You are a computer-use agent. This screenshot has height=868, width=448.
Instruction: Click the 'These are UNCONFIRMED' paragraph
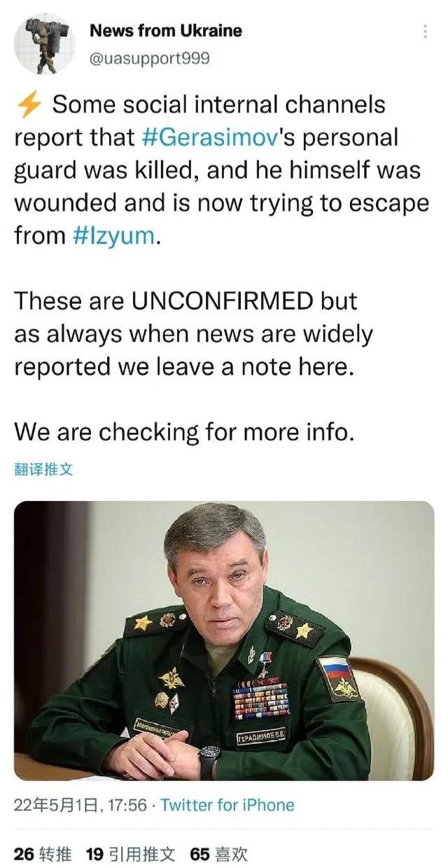(x=193, y=333)
